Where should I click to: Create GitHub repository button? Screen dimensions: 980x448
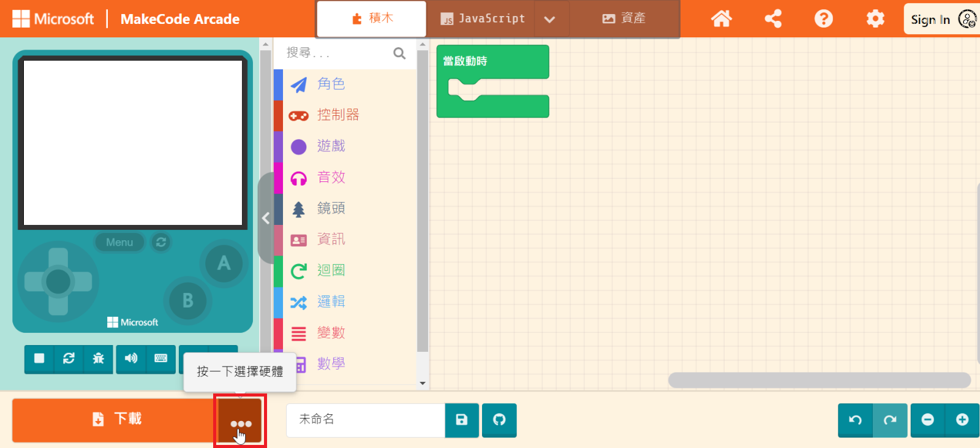[499, 420]
